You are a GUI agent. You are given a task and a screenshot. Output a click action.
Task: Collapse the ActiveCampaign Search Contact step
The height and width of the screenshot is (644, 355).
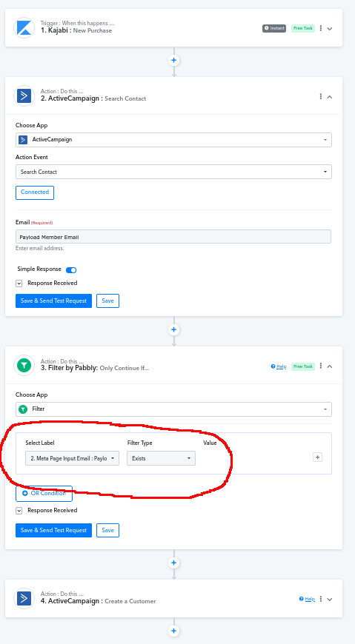click(330, 97)
